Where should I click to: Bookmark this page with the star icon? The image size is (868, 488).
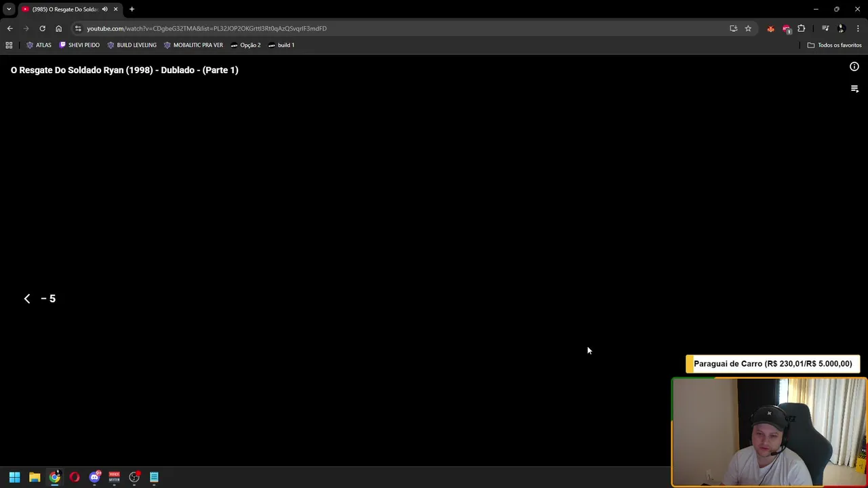click(748, 28)
